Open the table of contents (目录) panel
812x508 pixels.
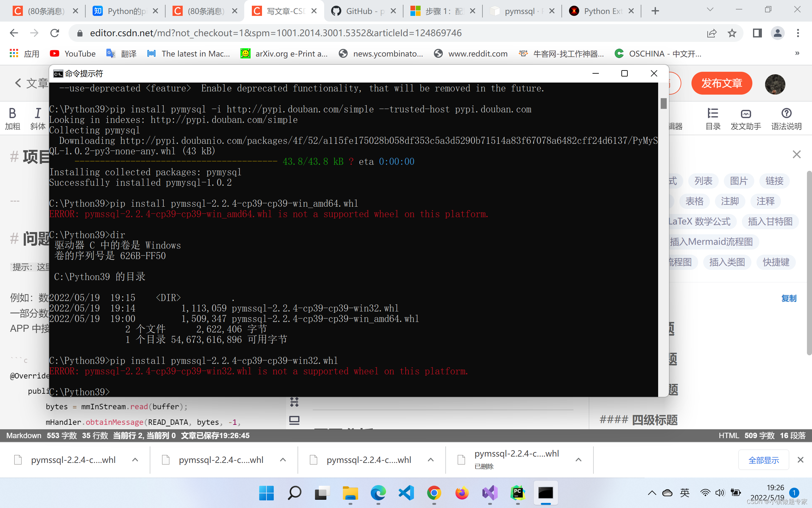[713, 119]
